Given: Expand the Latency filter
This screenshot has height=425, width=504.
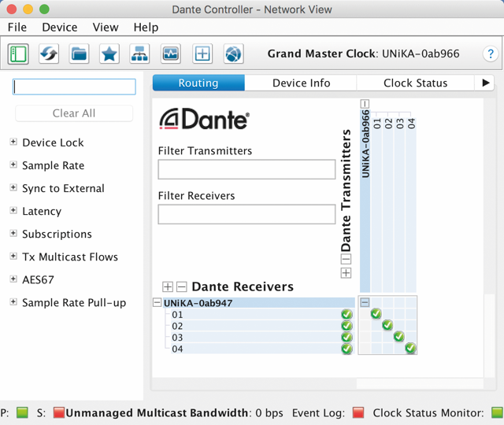Looking at the screenshot, I should coord(13,210).
